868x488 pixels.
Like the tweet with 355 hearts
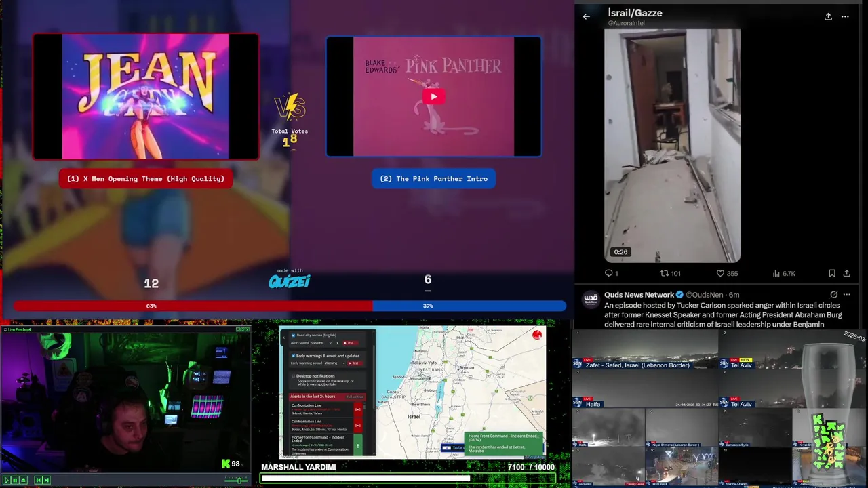click(720, 273)
